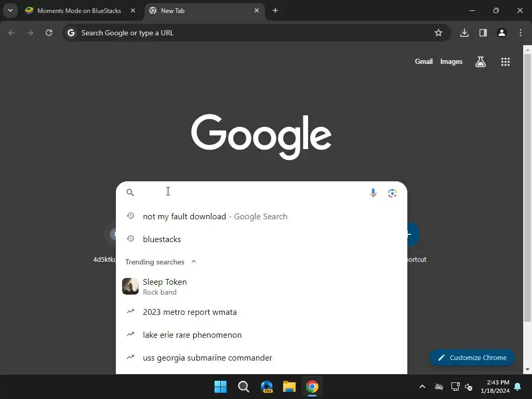532x399 pixels.
Task: Toggle the Chrome side panel
Action: click(x=483, y=33)
